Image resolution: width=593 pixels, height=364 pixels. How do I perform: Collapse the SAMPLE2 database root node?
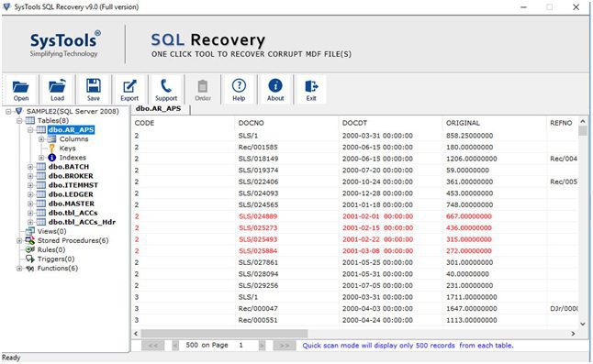[x=8, y=111]
